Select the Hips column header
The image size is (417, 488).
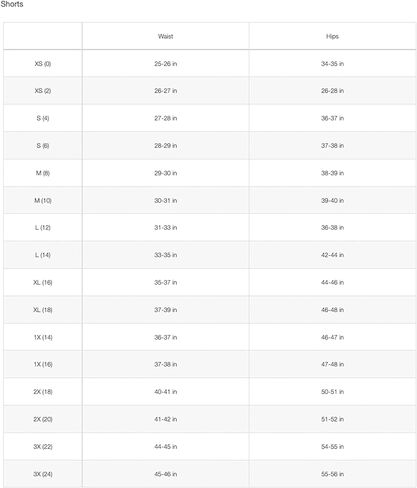pos(332,36)
